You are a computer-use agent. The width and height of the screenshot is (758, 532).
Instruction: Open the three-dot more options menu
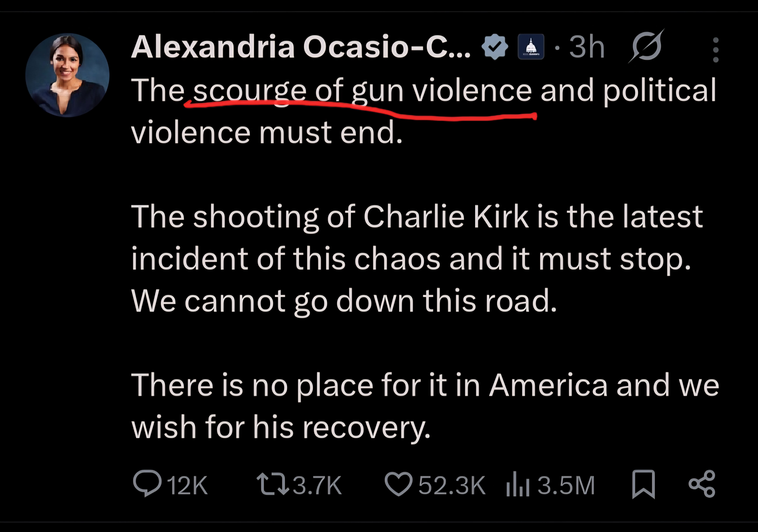(x=715, y=49)
